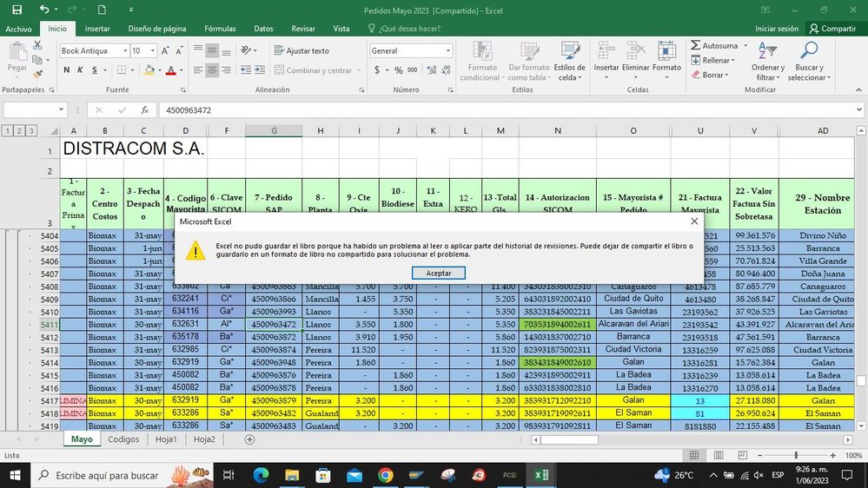Open the General number format dropdown
Viewport: 868px width, 488px height.
447,51
